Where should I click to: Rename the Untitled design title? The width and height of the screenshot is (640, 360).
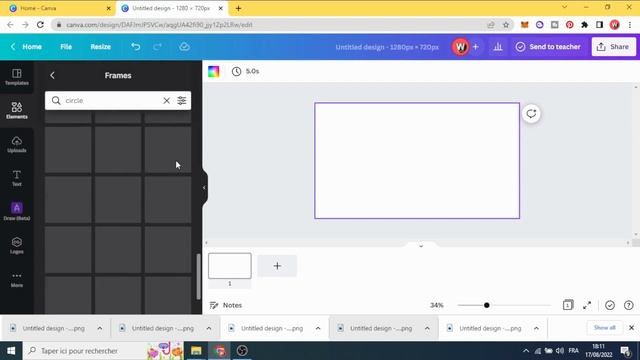pyautogui.click(x=387, y=47)
